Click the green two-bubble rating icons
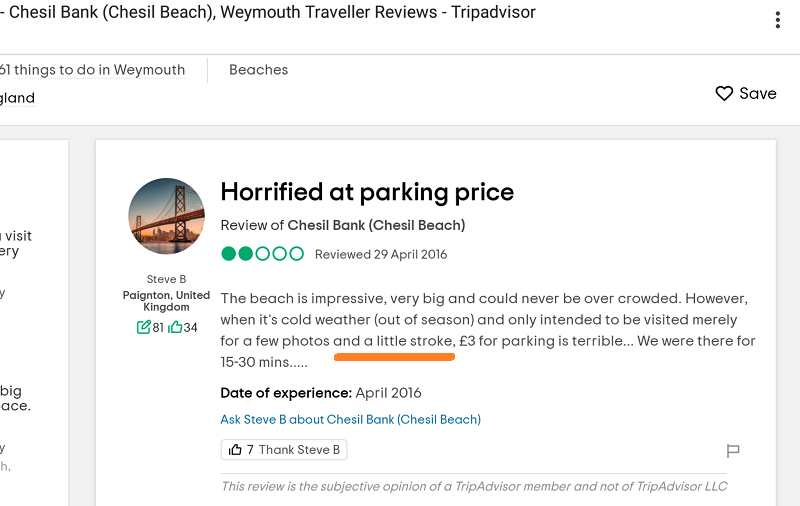800x506 pixels. (x=262, y=254)
